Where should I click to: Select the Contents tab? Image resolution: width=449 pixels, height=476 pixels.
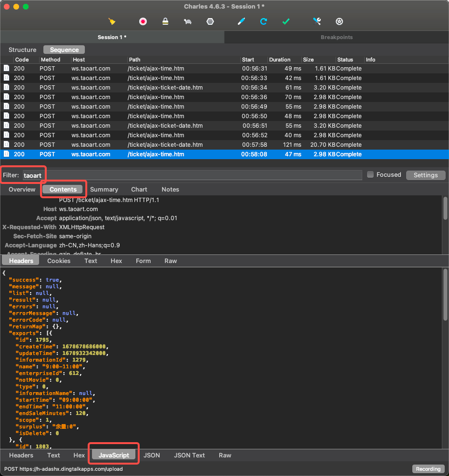coord(63,190)
